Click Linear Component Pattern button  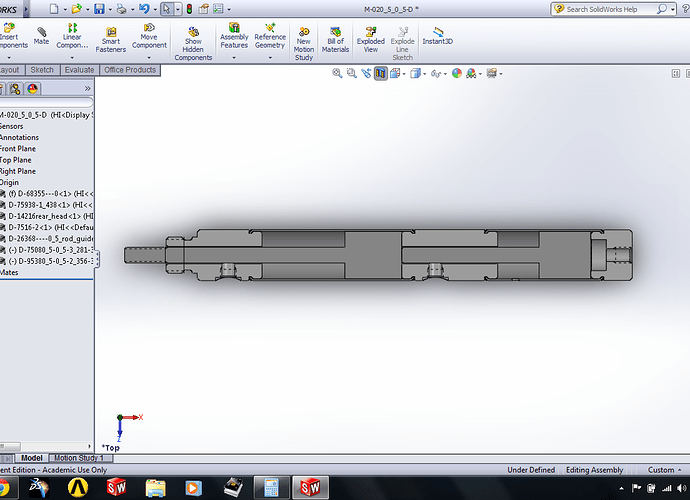tap(72, 36)
